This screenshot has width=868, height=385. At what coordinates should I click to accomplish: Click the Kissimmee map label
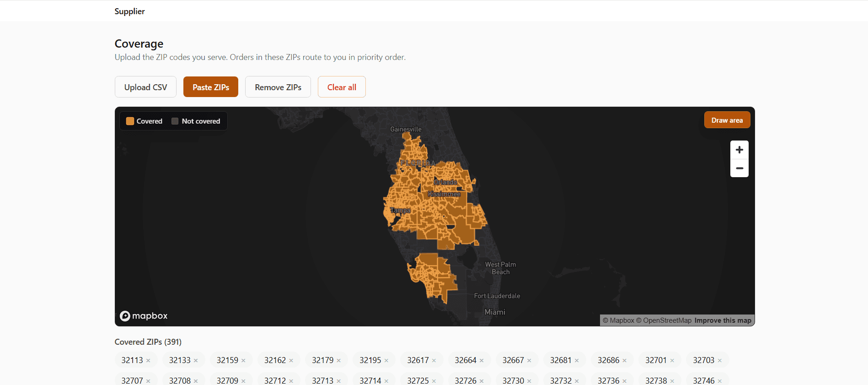tap(444, 194)
